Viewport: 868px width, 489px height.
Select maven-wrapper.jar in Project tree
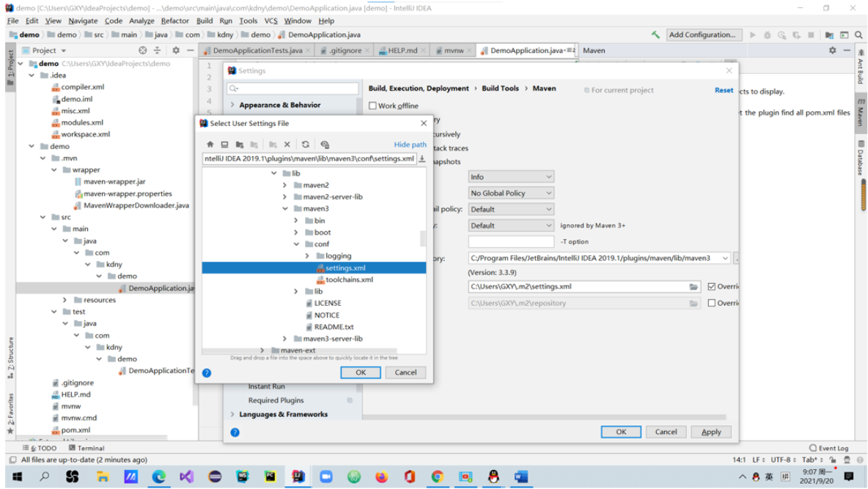pyautogui.click(x=114, y=182)
